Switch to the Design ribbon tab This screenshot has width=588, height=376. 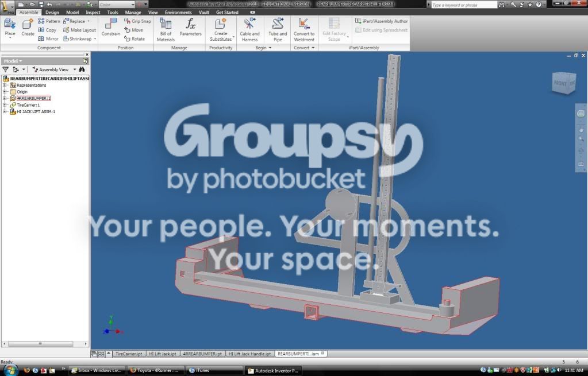(52, 13)
